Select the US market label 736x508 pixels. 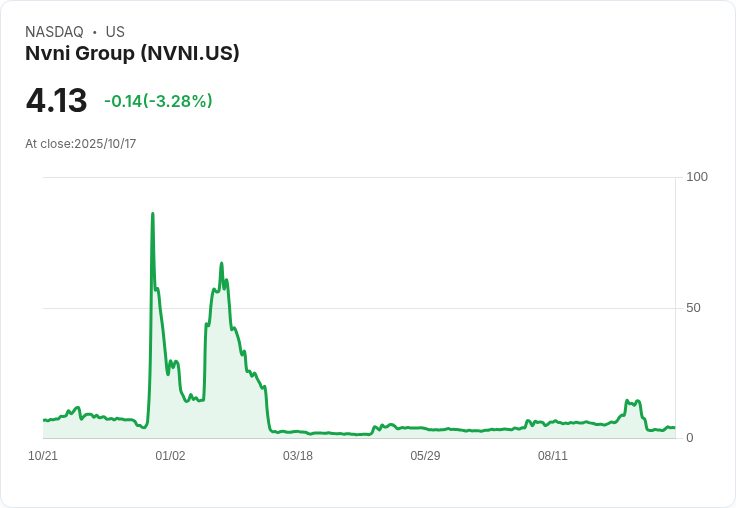point(115,32)
